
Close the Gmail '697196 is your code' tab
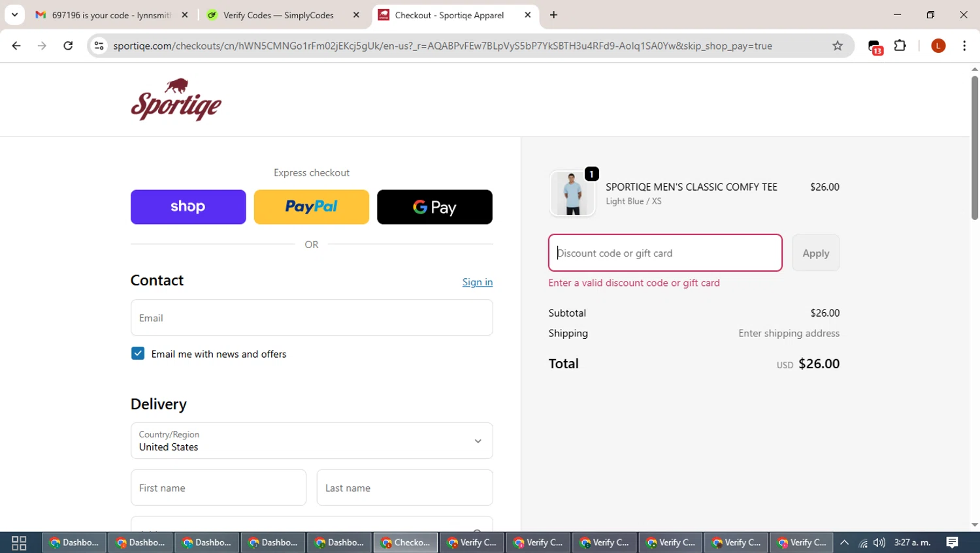[185, 15]
